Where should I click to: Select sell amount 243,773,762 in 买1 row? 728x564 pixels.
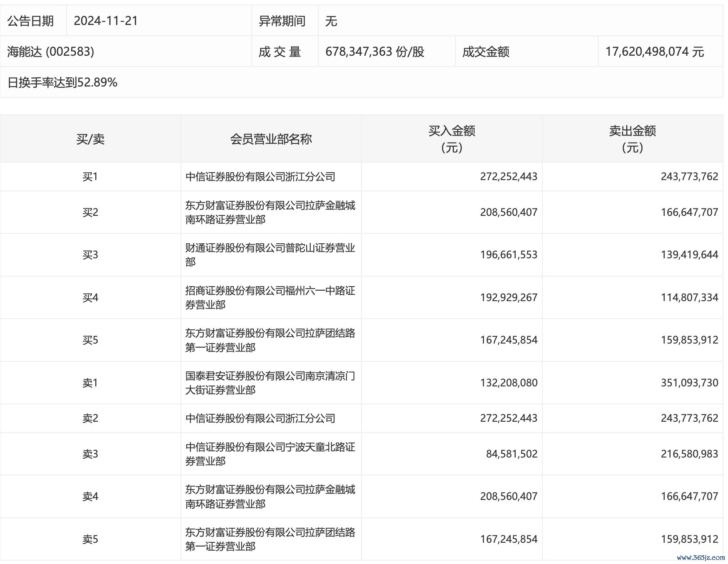690,177
